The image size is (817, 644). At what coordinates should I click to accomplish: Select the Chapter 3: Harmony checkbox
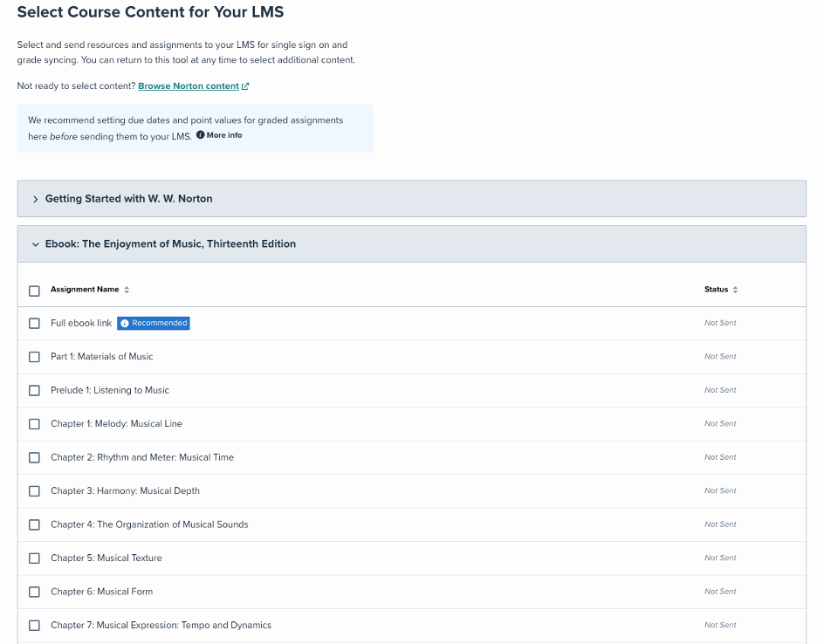point(34,490)
